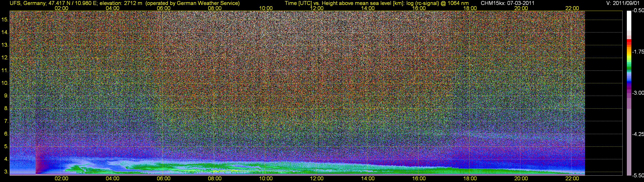644x182 pixels.
Task: Click the 18:00 label on the upper time axis
Action: point(470,8)
